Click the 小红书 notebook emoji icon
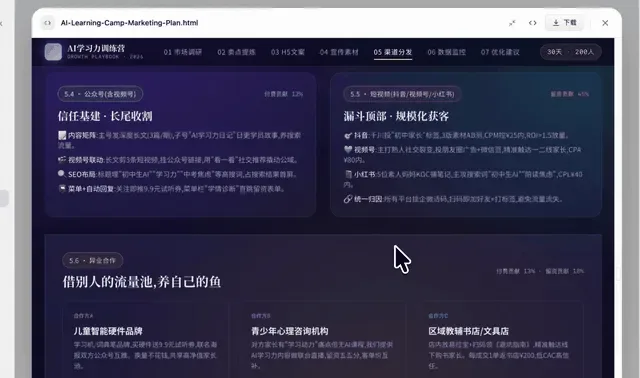Viewport: 640px width, 378px height. coord(348,174)
